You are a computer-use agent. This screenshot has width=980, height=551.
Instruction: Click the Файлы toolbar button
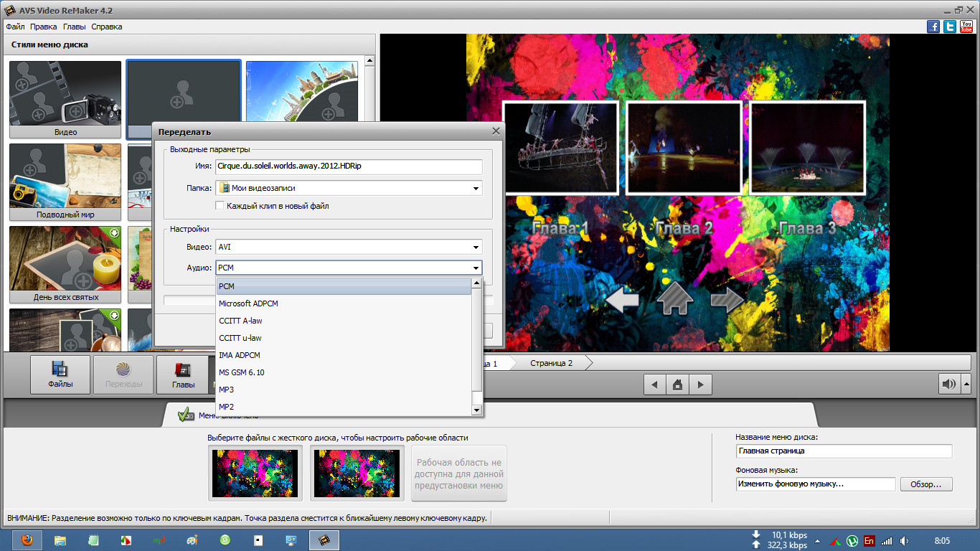[60, 375]
